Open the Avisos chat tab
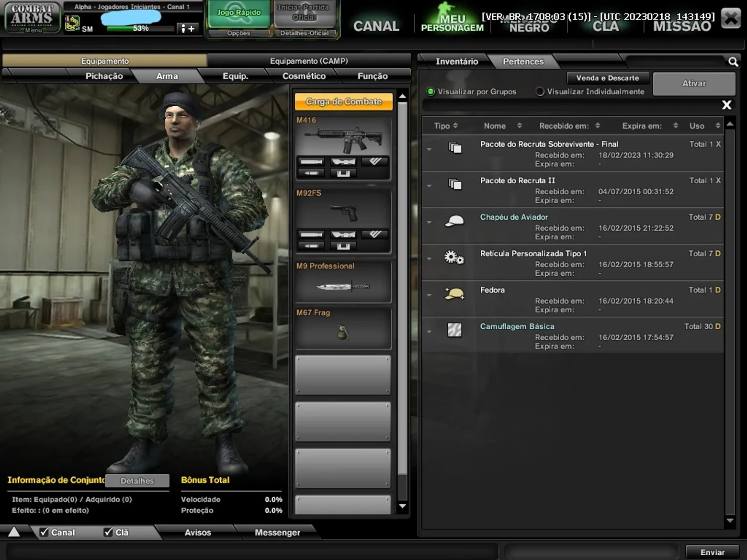The image size is (747, 560). (x=198, y=532)
